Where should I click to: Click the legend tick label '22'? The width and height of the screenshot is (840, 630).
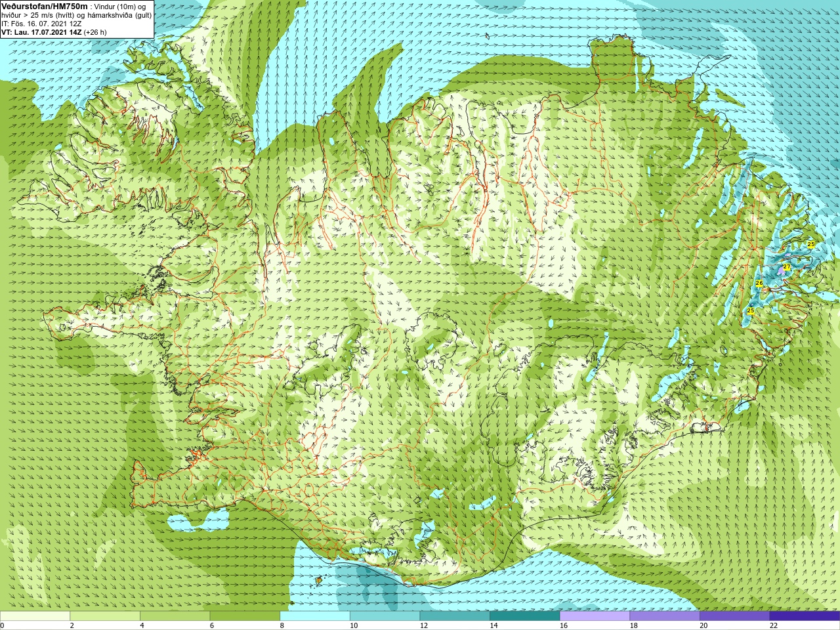point(774,626)
